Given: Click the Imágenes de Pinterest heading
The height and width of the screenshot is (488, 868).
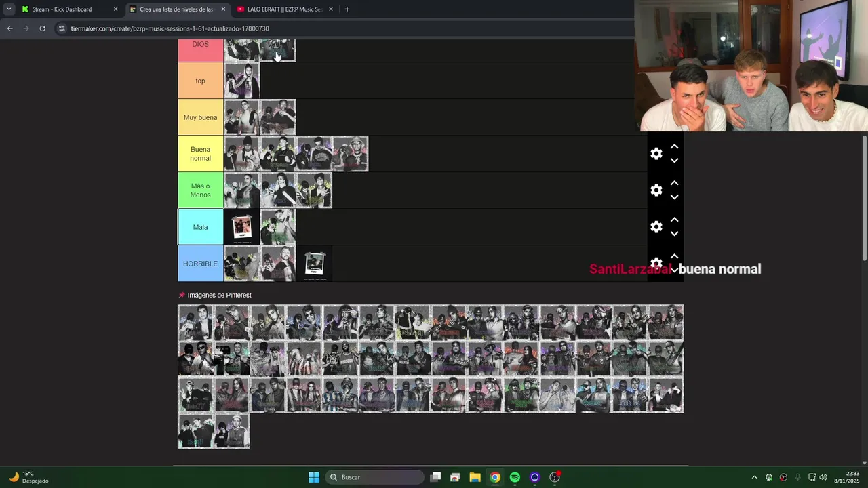Looking at the screenshot, I should (x=219, y=295).
